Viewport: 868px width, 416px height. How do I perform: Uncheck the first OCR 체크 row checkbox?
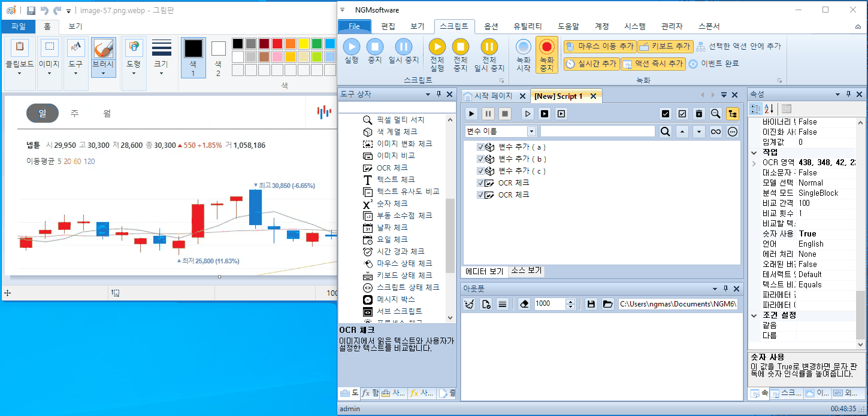pos(480,183)
